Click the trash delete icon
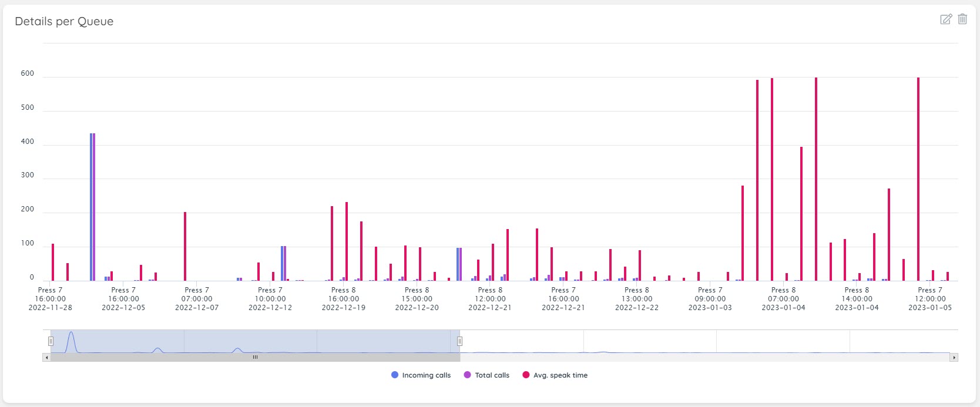Image resolution: width=980 pixels, height=407 pixels. pyautogui.click(x=962, y=19)
